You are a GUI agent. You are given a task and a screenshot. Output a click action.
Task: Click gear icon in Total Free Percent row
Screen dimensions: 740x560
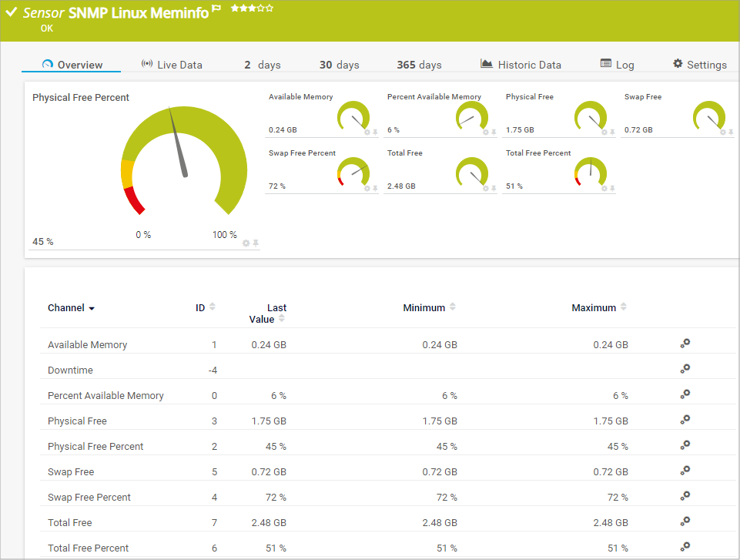[x=685, y=547]
